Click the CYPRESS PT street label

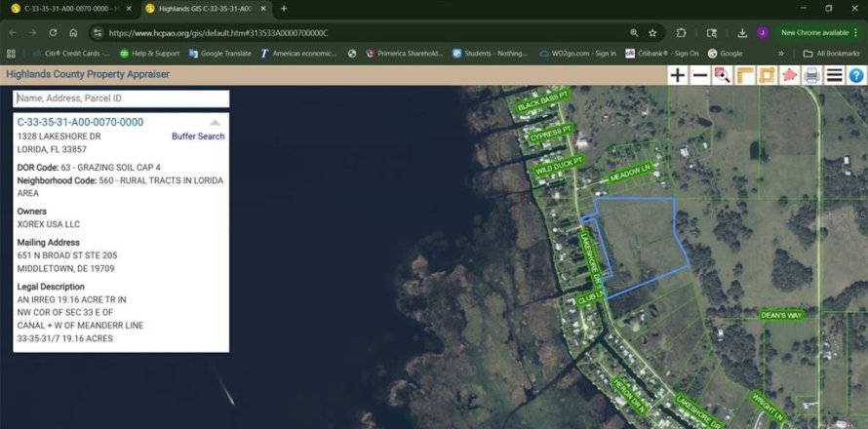coord(551,134)
